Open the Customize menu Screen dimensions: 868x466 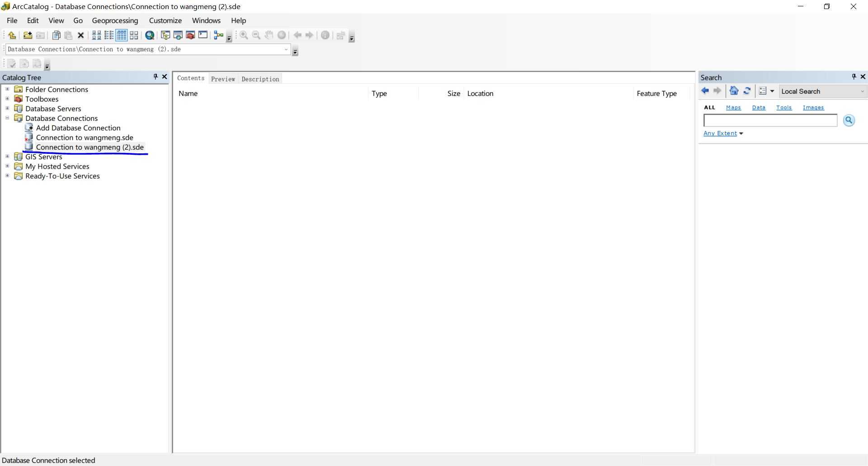(165, 20)
